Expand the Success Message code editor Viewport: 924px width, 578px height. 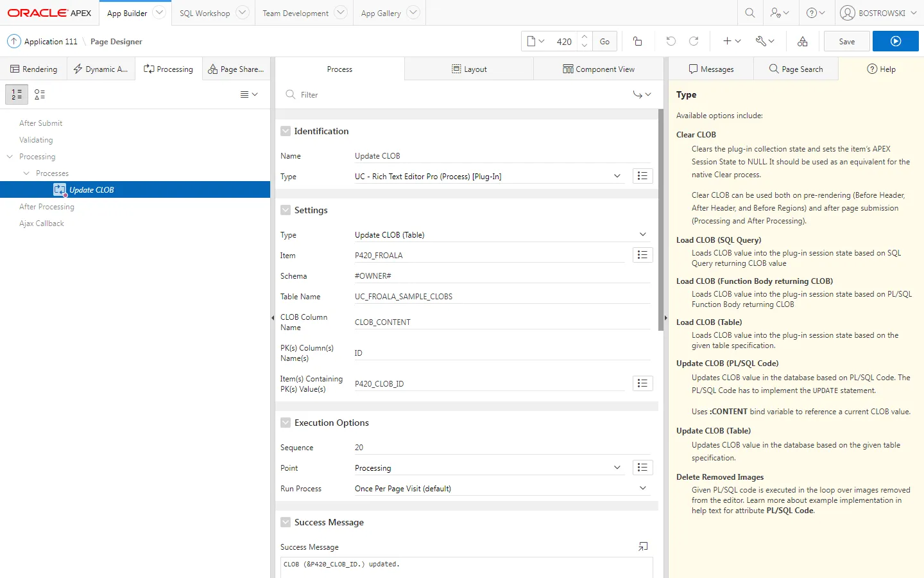click(x=643, y=547)
